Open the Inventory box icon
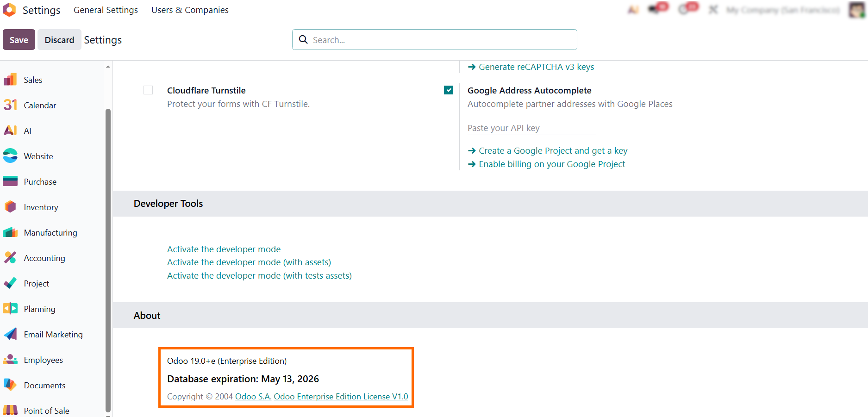This screenshot has height=417, width=868. point(10,207)
